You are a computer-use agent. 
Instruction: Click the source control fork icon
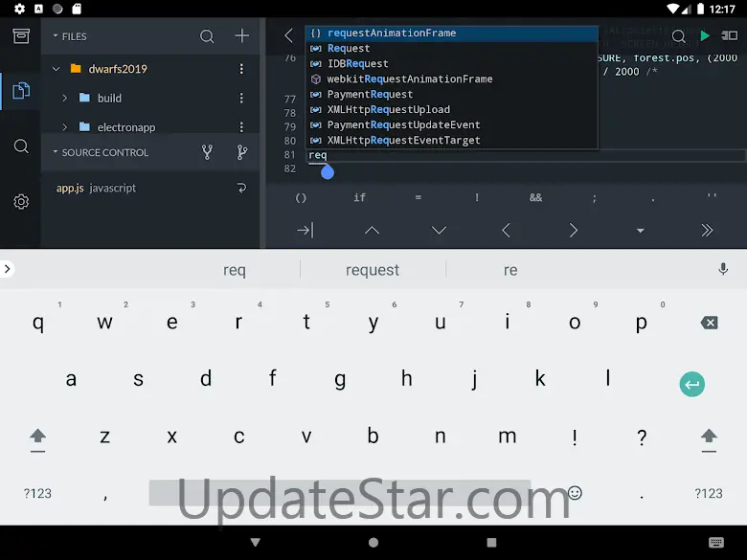tap(207, 152)
